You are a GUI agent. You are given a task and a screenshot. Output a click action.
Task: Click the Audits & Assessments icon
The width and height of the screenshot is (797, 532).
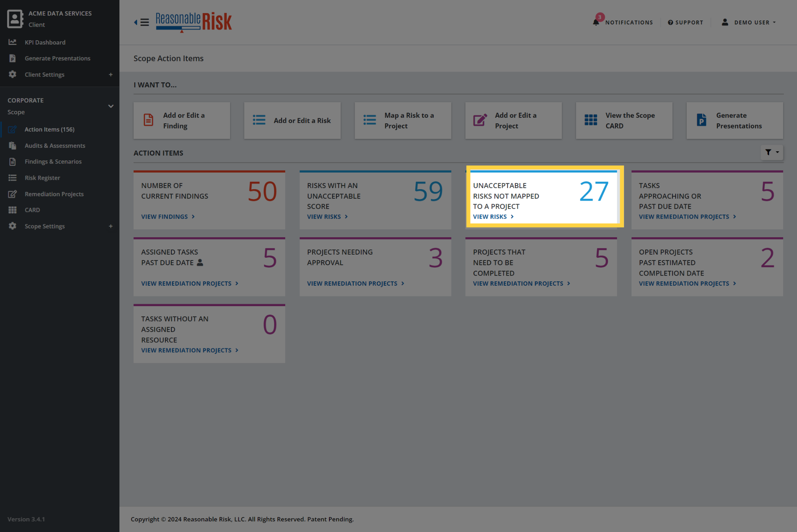click(x=13, y=145)
